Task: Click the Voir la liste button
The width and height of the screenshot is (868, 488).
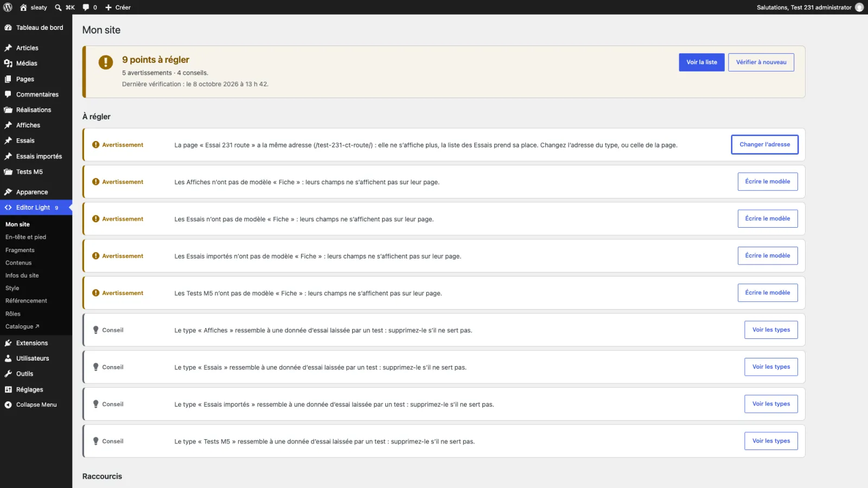Action: tap(701, 62)
